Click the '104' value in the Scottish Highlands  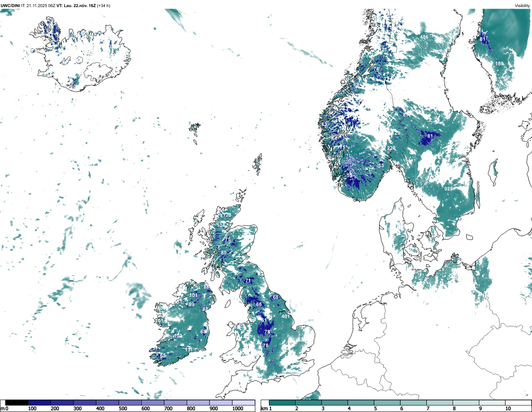[221, 225]
